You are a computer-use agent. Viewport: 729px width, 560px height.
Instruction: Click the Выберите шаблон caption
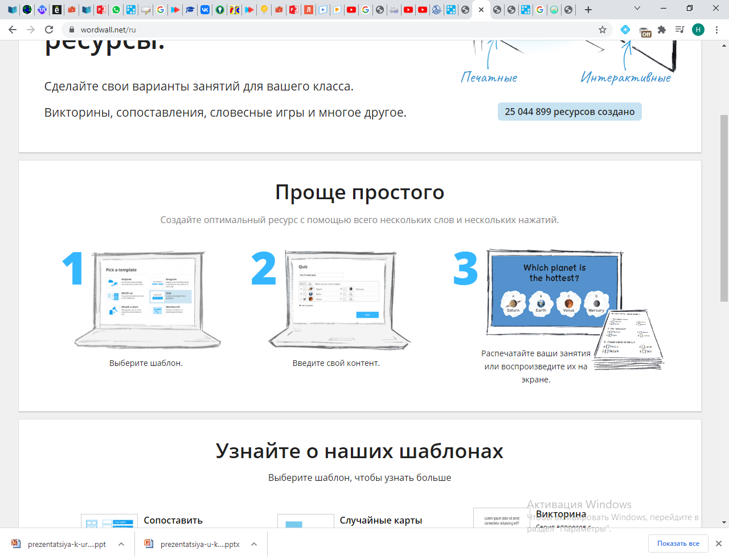pyautogui.click(x=146, y=363)
